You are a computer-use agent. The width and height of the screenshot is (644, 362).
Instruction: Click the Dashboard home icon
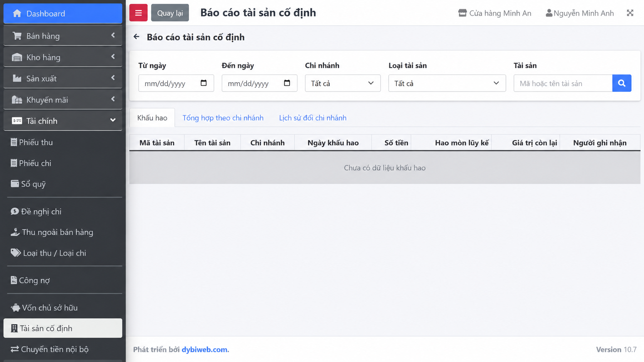pos(17,13)
